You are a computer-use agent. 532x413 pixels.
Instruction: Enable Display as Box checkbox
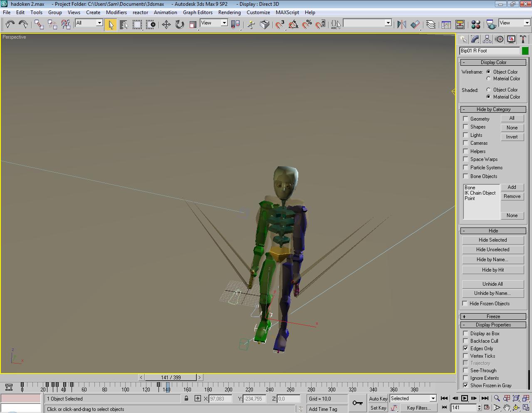466,334
